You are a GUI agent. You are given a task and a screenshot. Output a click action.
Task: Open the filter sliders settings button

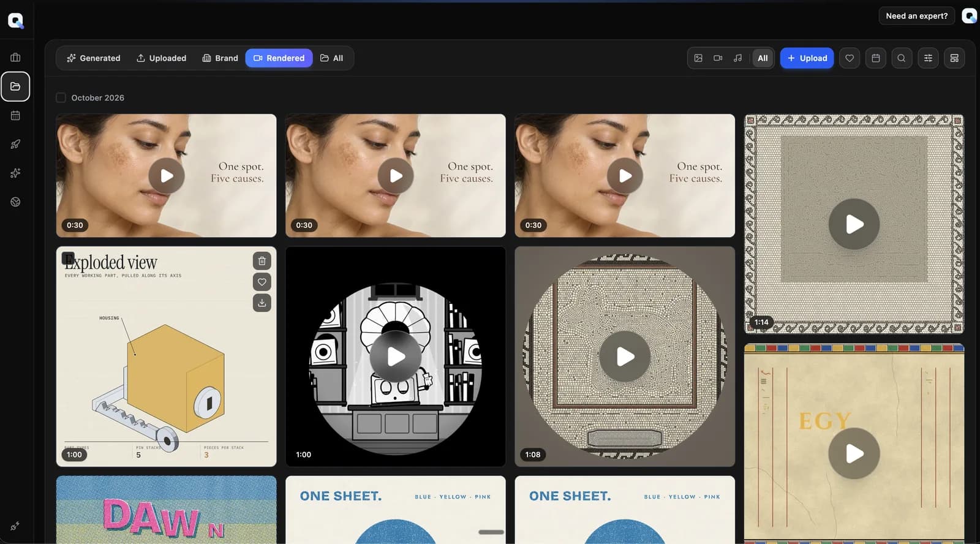coord(928,58)
